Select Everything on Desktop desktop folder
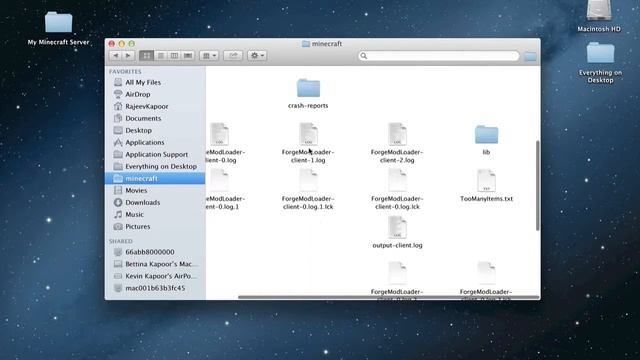This screenshot has height=360, width=640. tap(600, 53)
